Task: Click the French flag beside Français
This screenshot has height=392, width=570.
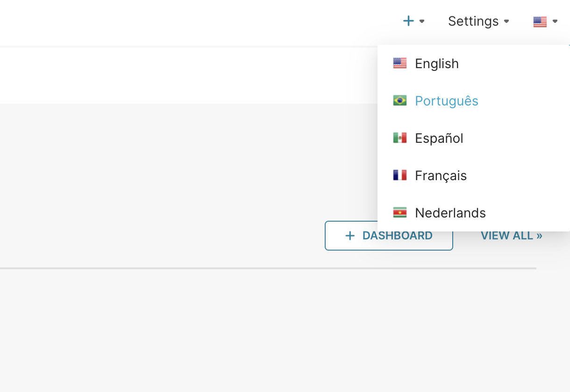Action: 400,175
